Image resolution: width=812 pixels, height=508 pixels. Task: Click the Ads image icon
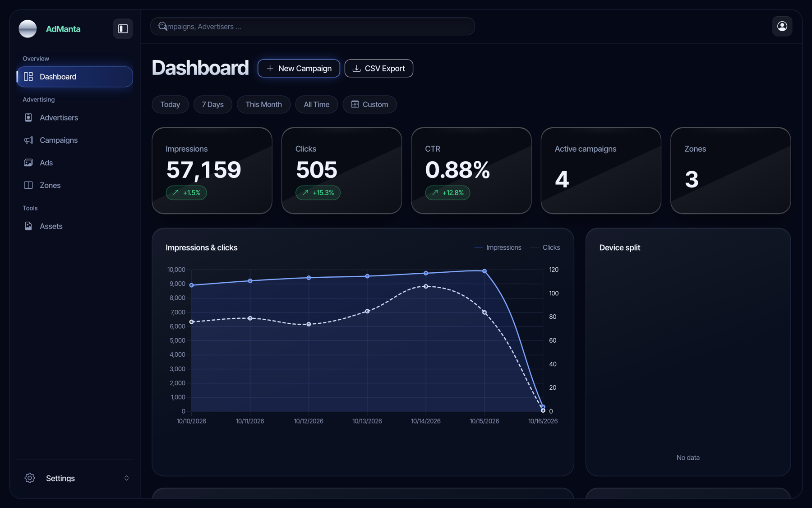[28, 163]
